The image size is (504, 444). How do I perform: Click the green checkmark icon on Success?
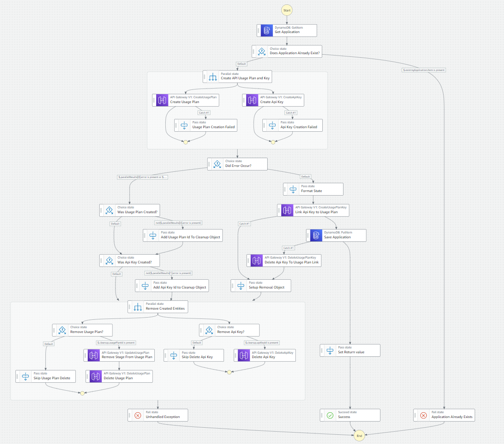330,415
